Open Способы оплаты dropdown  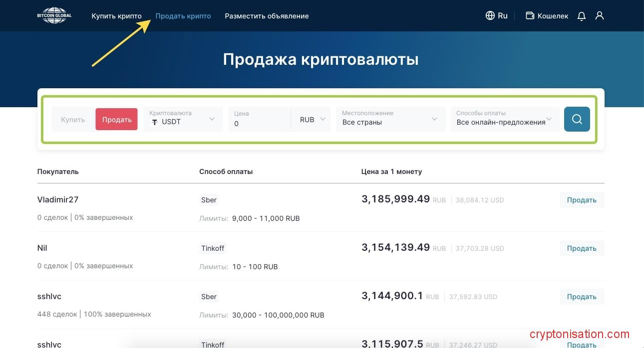504,119
